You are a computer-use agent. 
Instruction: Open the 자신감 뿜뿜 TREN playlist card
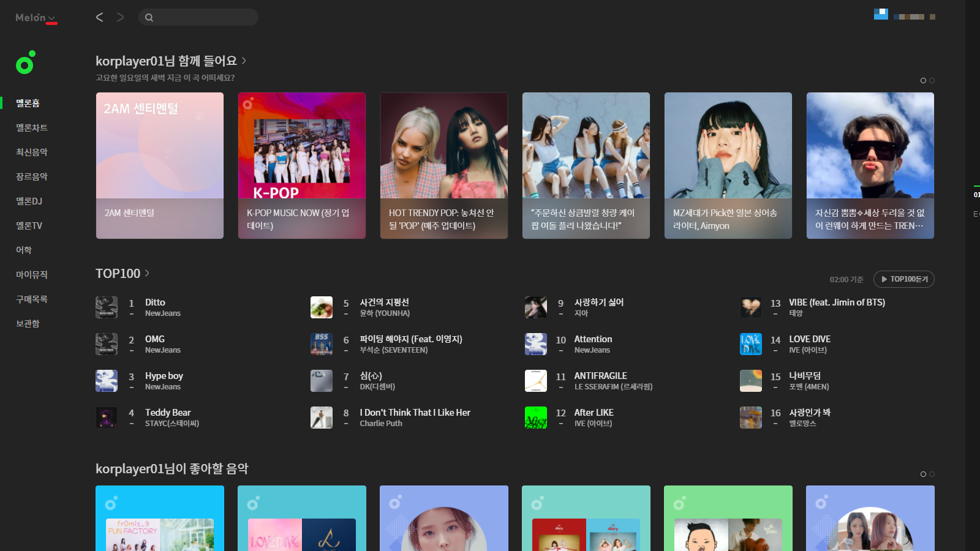(870, 165)
